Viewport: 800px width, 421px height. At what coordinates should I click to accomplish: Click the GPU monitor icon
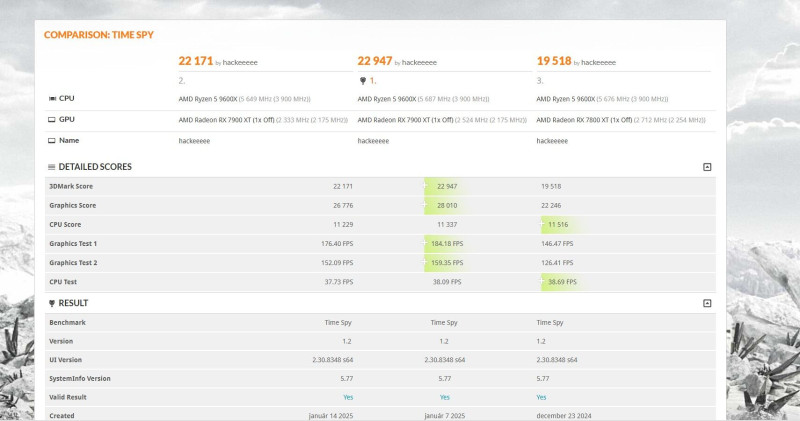[x=52, y=119]
